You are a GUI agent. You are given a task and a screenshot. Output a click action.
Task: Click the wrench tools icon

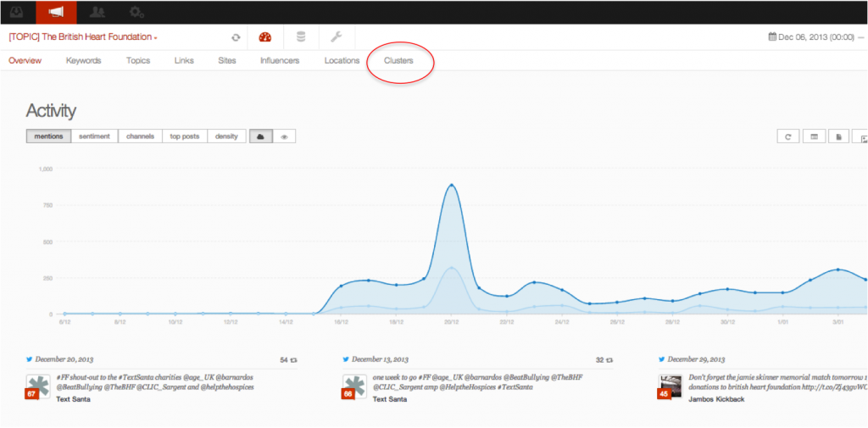click(x=336, y=37)
